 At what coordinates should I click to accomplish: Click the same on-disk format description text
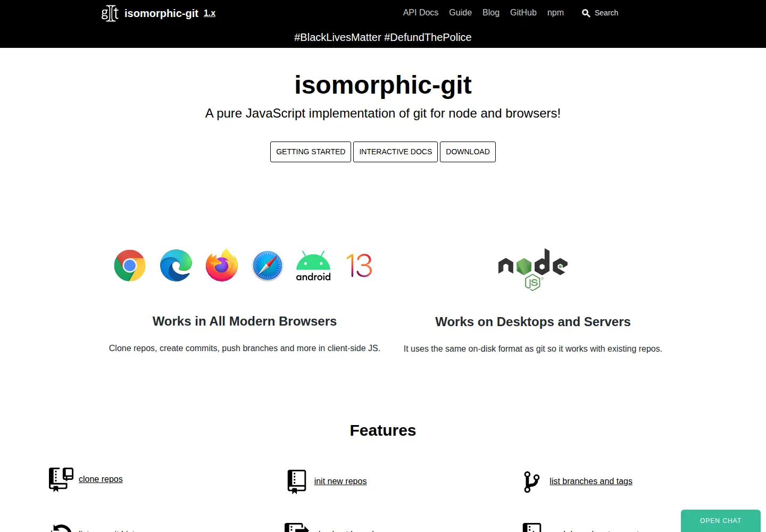click(533, 349)
